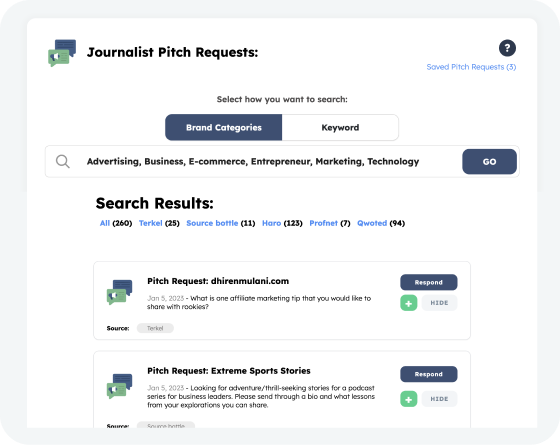Click the Journalist Pitch Requests header logo
560x445 pixels.
(x=62, y=53)
